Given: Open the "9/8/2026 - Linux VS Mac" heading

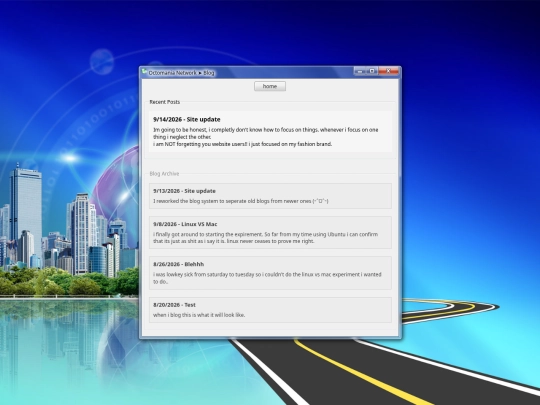Looking at the screenshot, I should (185, 224).
